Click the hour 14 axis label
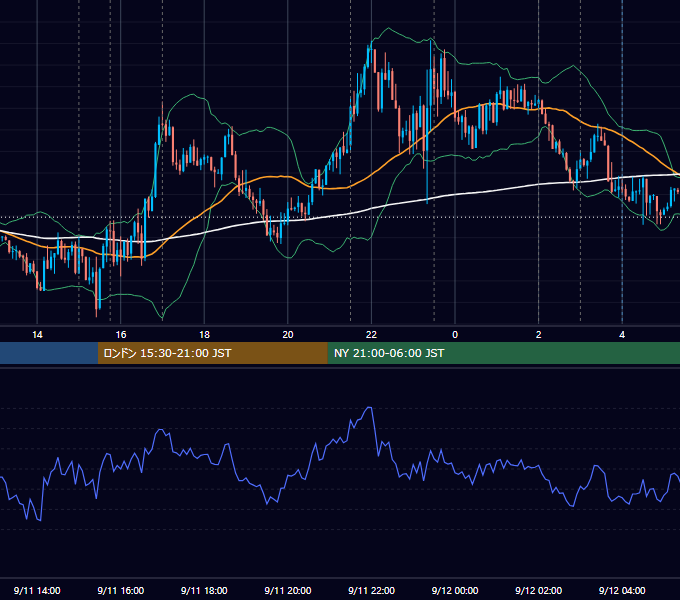Image resolution: width=680 pixels, height=600 pixels. coord(37,335)
